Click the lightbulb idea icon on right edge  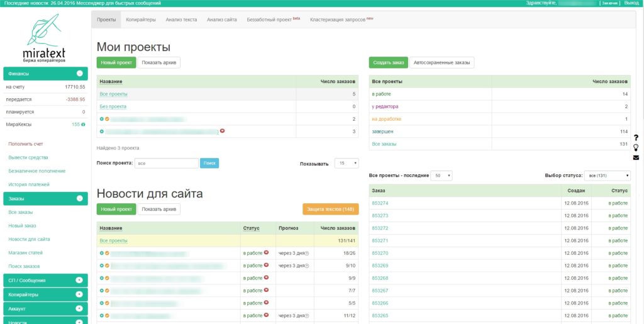[636, 147]
